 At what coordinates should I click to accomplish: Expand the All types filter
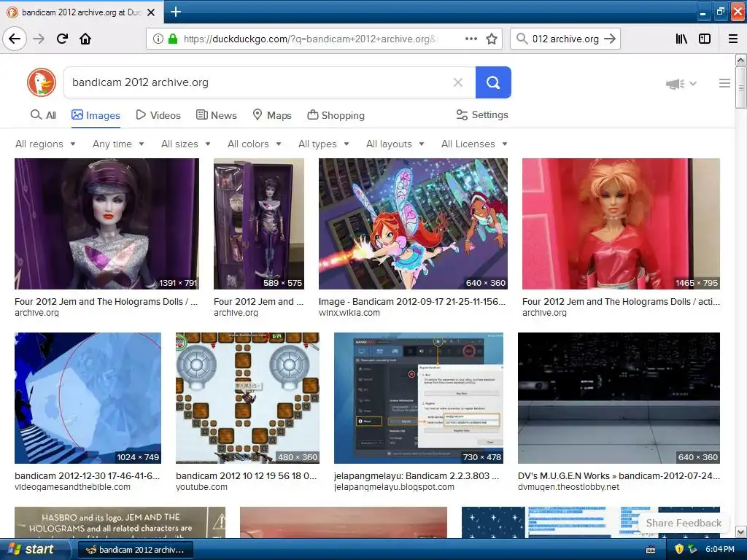(323, 144)
